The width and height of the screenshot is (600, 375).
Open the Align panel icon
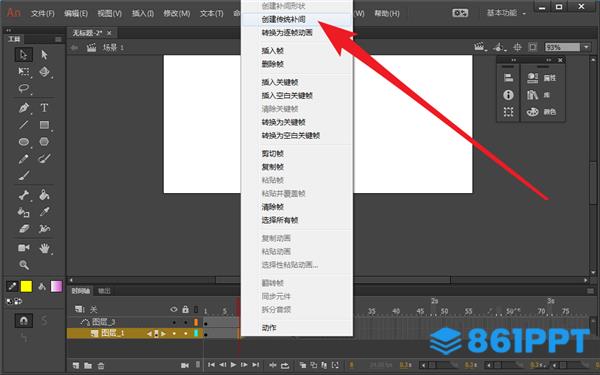[508, 78]
